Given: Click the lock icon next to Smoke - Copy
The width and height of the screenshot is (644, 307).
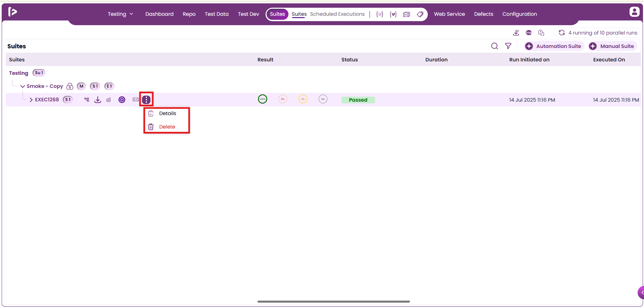Looking at the screenshot, I should tap(70, 86).
